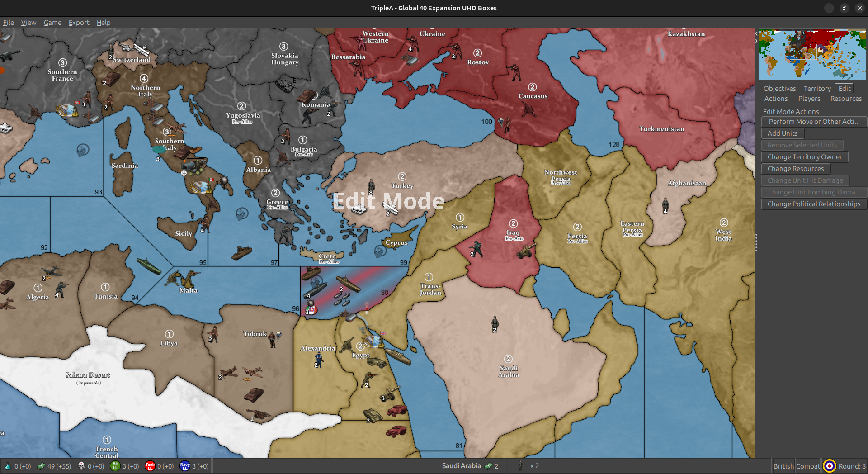The height and width of the screenshot is (474, 868).
Task: Click the Syria territory label
Action: pyautogui.click(x=459, y=227)
